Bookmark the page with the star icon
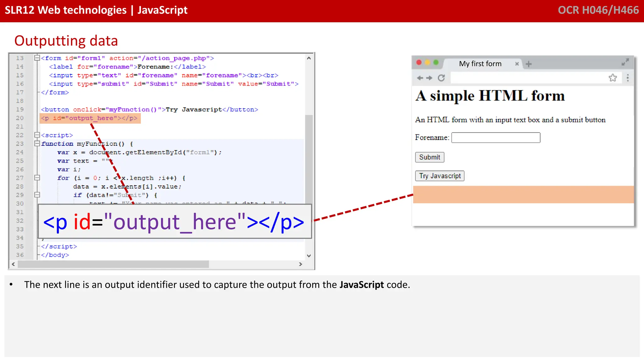Viewport: 644px width, 362px height. (613, 78)
